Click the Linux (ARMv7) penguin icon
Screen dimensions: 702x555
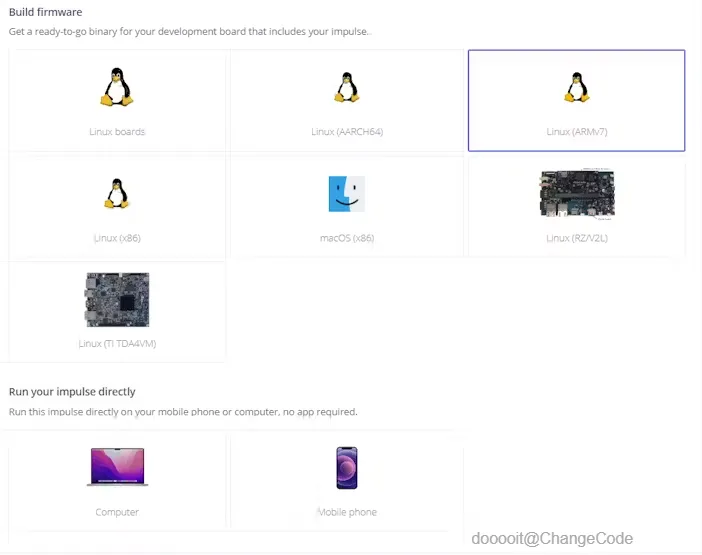[577, 87]
